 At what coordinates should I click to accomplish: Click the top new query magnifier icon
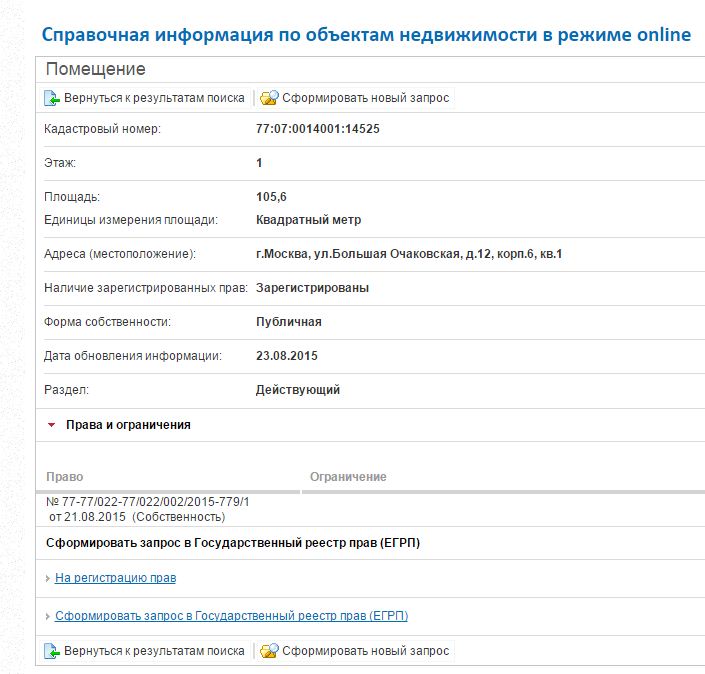(x=269, y=98)
